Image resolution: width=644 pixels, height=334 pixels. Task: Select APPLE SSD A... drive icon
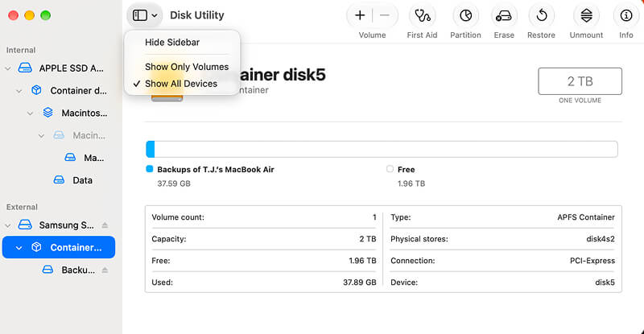point(25,68)
